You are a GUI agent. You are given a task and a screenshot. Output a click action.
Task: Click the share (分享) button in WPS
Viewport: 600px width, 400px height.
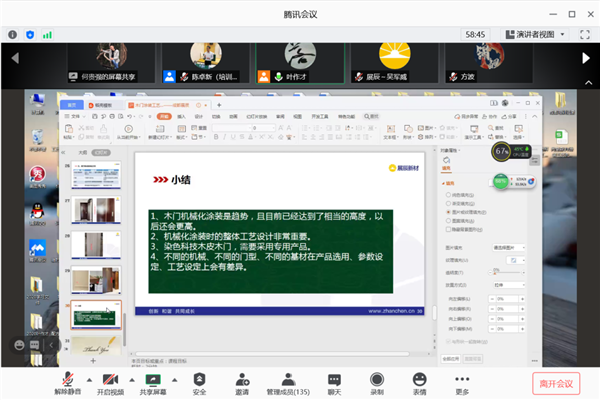click(x=509, y=116)
